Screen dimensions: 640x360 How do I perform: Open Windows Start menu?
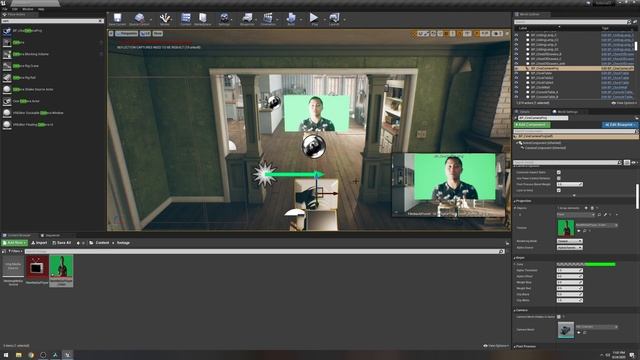click(6, 355)
